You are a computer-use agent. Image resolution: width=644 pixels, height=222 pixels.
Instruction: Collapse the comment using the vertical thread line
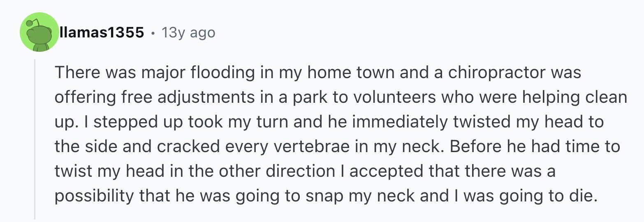coord(35,139)
